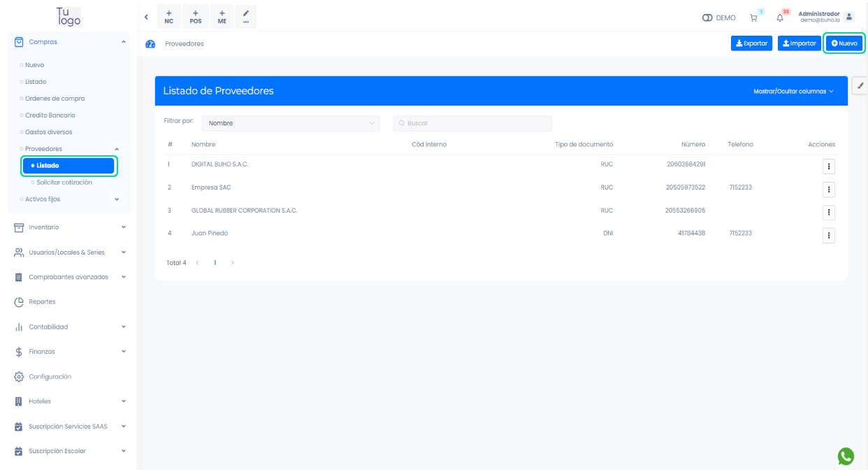
Task: Expand the Activos fijos submenu
Action: point(68,199)
